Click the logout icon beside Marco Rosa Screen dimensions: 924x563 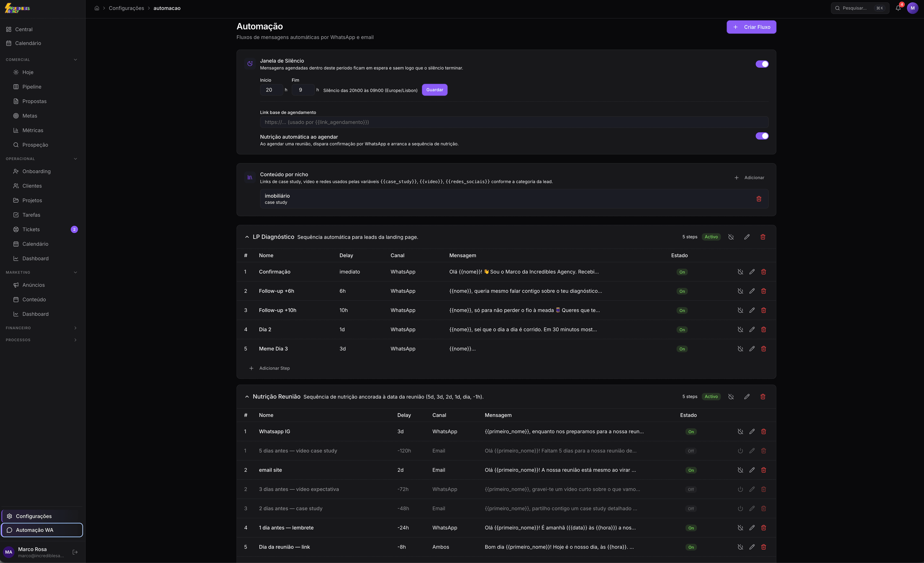coord(75,552)
